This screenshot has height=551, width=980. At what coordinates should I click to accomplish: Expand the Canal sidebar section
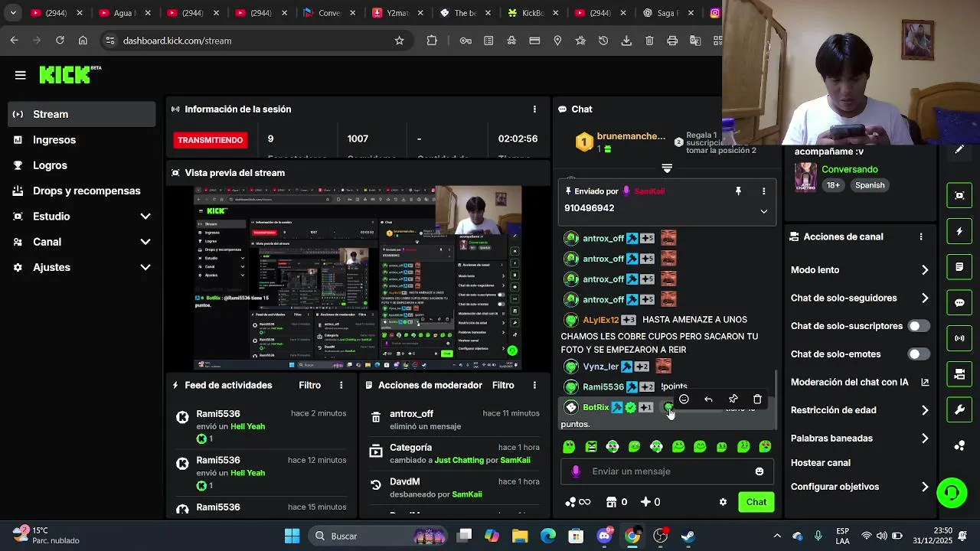click(x=81, y=242)
